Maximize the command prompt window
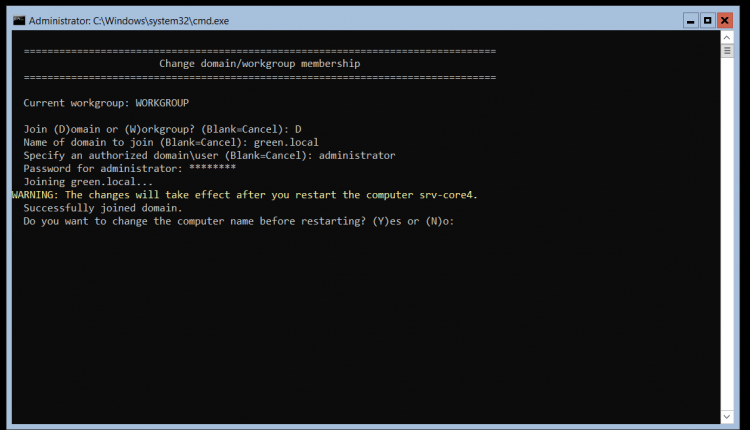Image resolution: width=750 pixels, height=430 pixels. click(707, 20)
